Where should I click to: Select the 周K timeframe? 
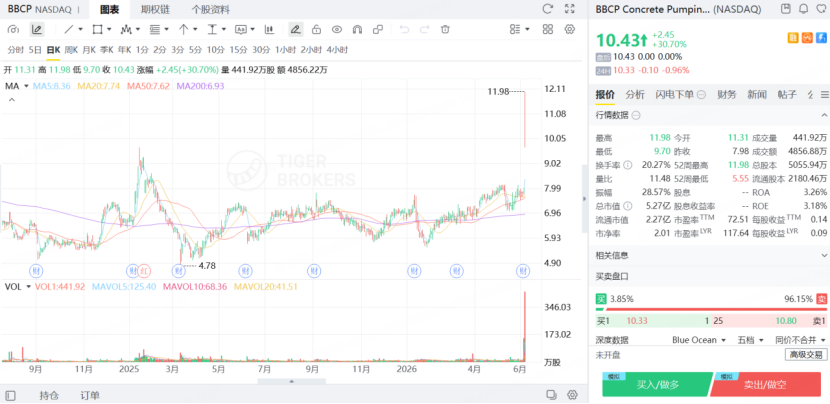[71, 50]
